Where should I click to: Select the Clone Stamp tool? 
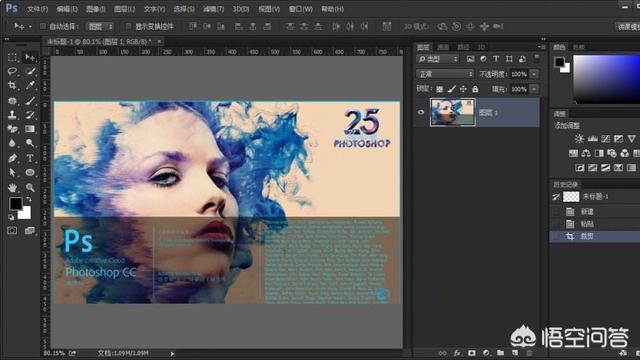(12, 115)
